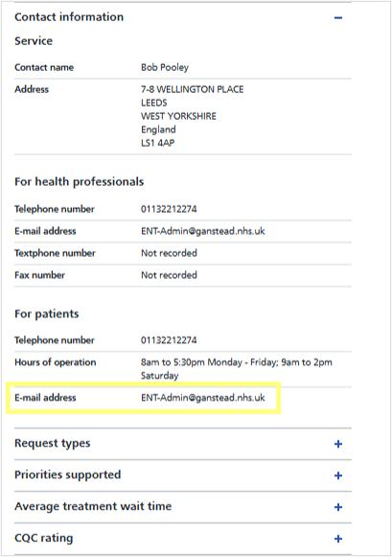Expand Average treatment wait time section
Image resolution: width=392 pixels, height=557 pixels.
[338, 507]
